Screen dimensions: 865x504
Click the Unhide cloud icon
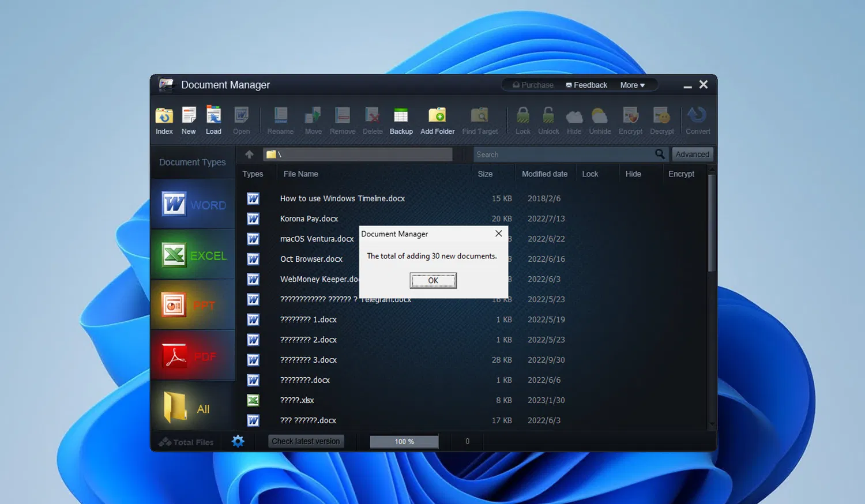click(600, 116)
